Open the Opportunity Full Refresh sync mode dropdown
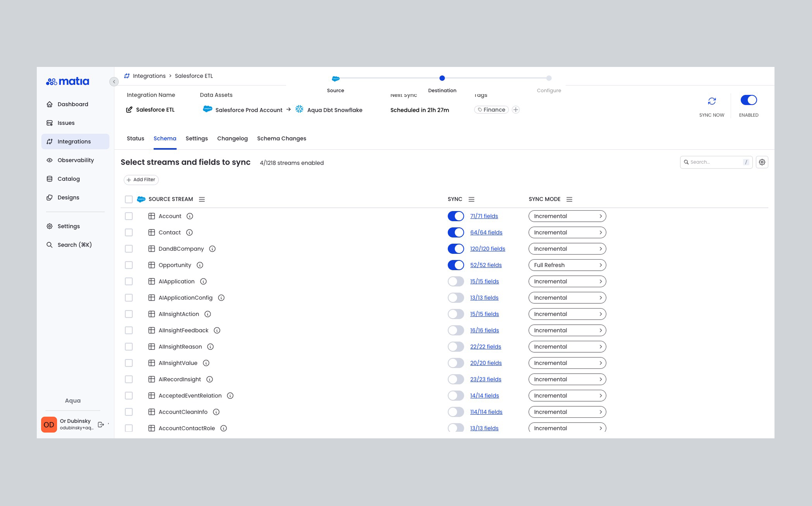 (x=567, y=265)
